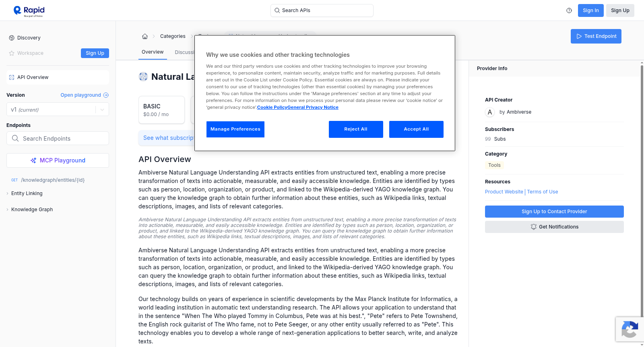Click the 'Provider Info' panel heading
Image resolution: width=644 pixels, height=347 pixels.
click(492, 69)
